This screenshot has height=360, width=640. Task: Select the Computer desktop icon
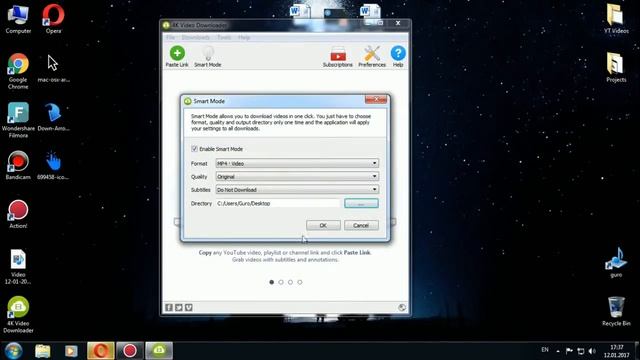tap(18, 18)
